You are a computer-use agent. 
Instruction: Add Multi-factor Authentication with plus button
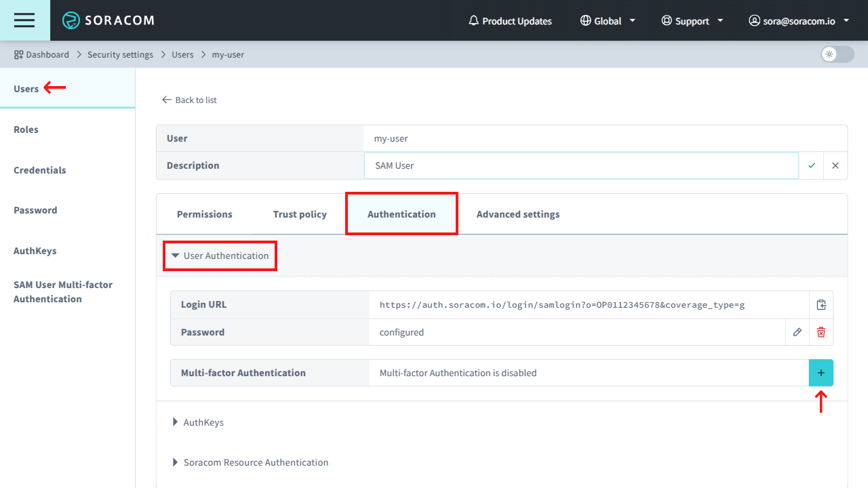[821, 372]
